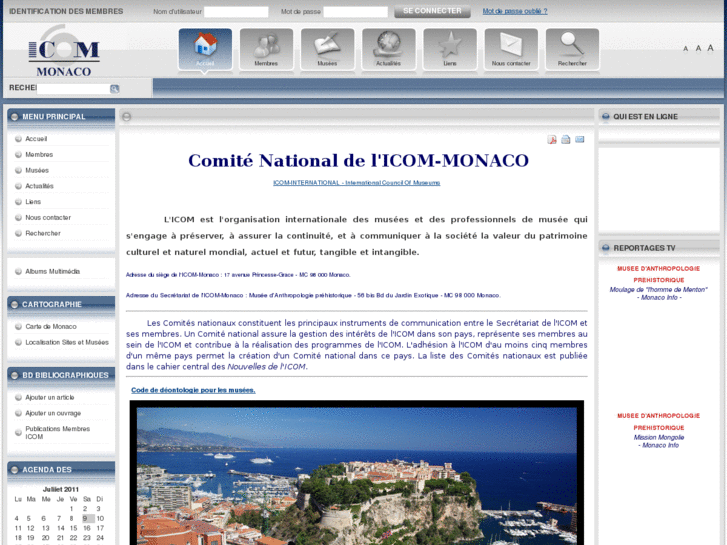Collapse the Qui est en ligne panel
Viewport: 727px width, 545px height.
pos(606,117)
